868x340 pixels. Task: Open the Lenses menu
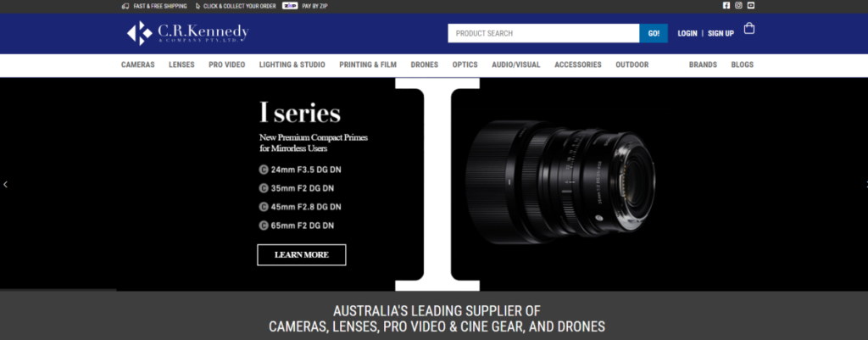click(181, 64)
